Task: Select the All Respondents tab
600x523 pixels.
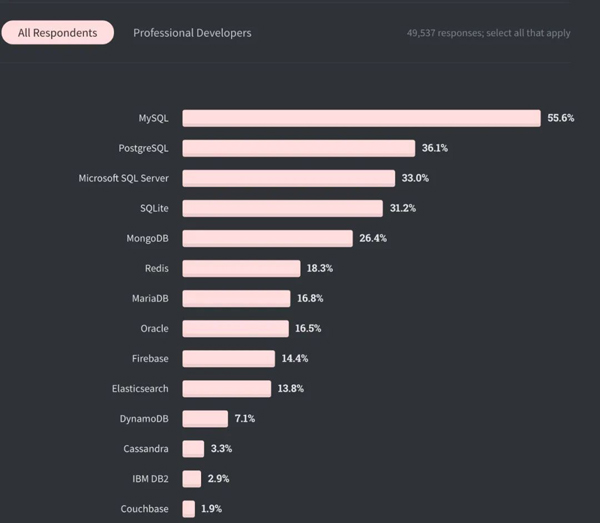Action: 57,33
